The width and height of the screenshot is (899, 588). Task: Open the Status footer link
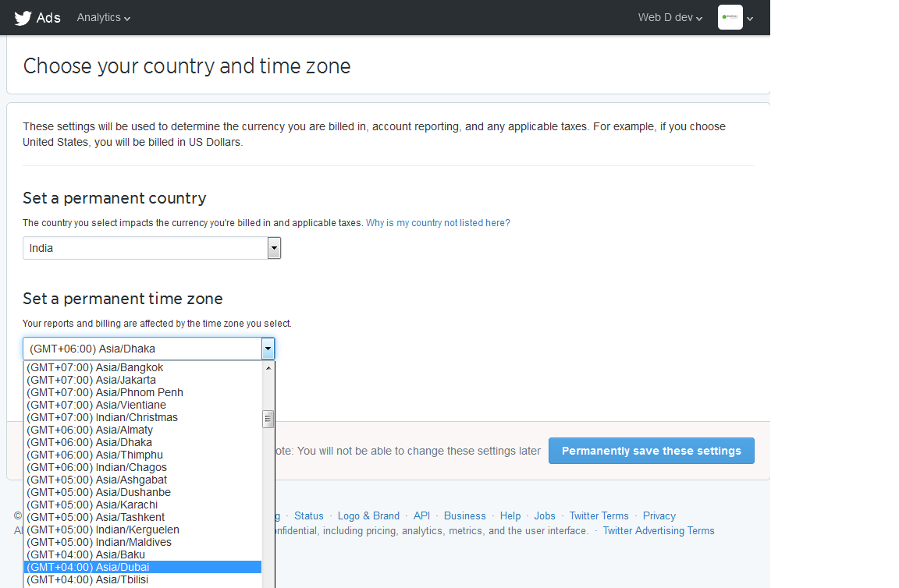(x=309, y=515)
